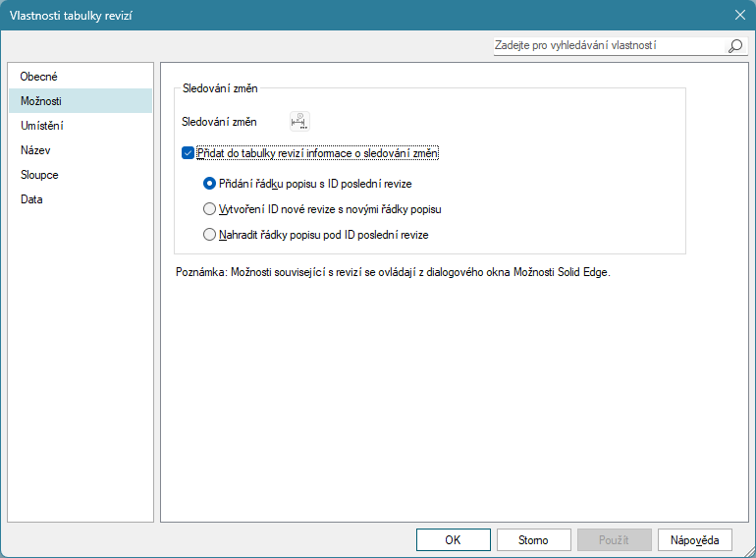Choose Nahradit řádky popisu radio option
756x558 pixels.
(209, 235)
